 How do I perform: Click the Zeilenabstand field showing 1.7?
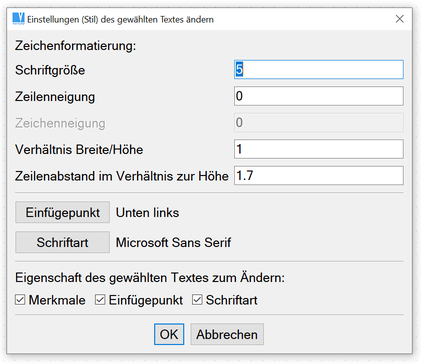319,175
